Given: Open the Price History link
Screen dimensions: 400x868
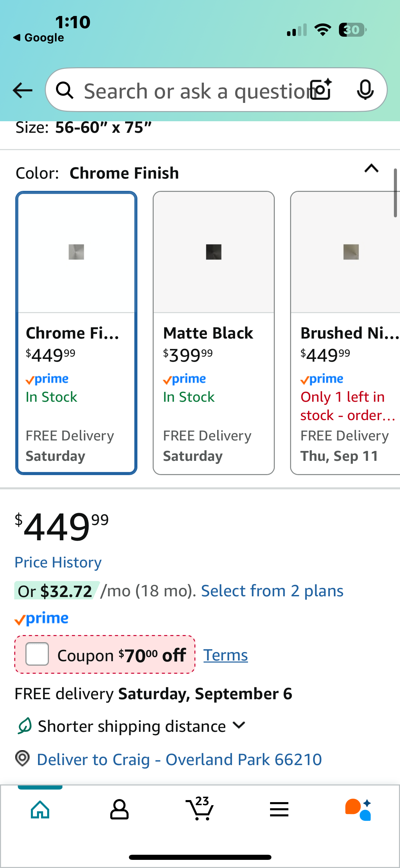Looking at the screenshot, I should [x=58, y=562].
